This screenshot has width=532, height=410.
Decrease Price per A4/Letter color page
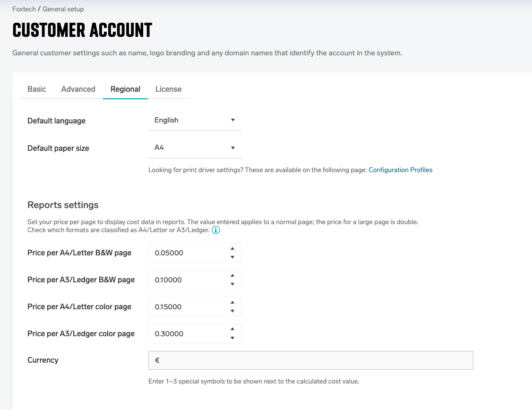tap(232, 311)
